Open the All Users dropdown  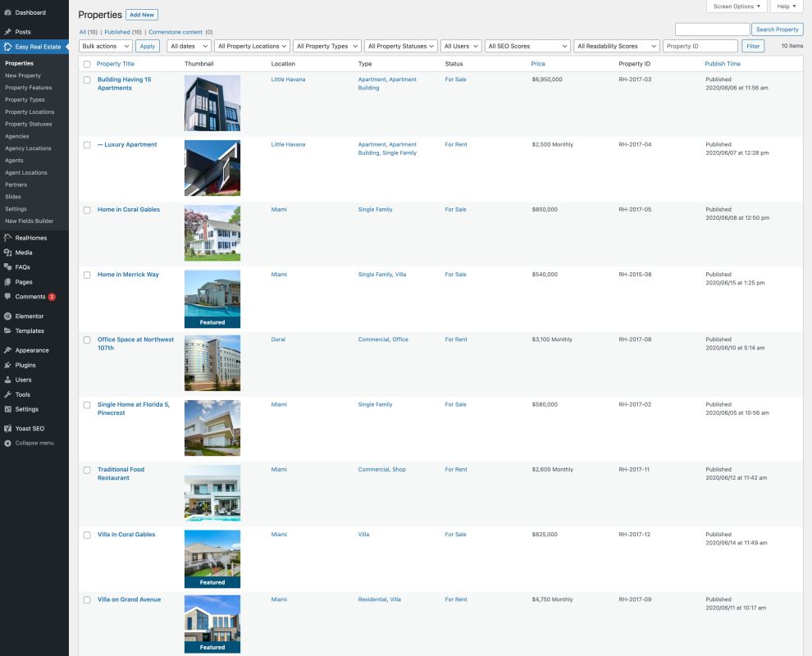point(462,46)
